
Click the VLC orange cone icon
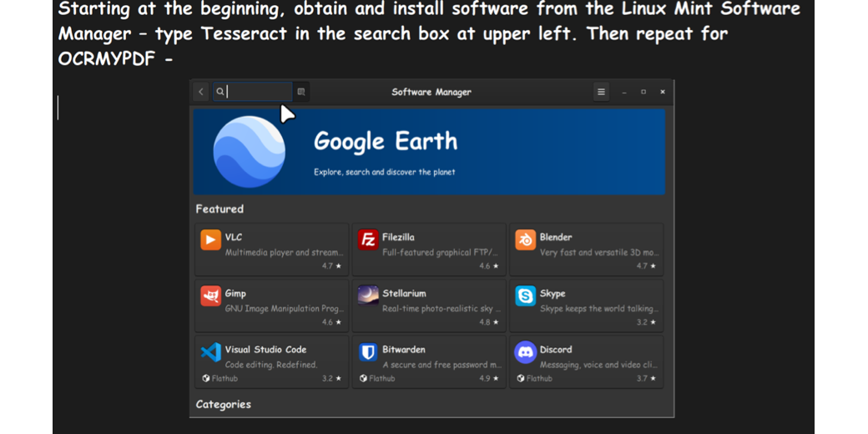click(x=210, y=240)
